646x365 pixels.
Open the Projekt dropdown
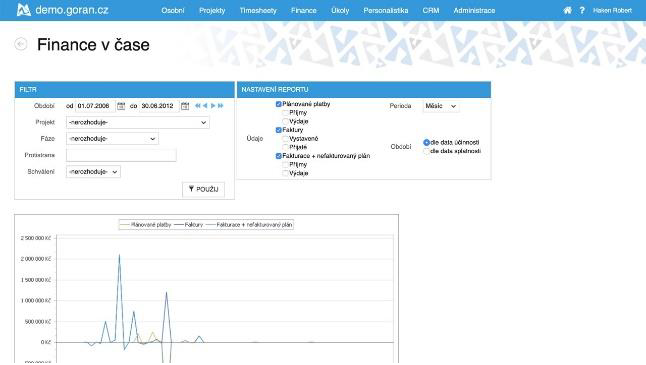pyautogui.click(x=138, y=122)
